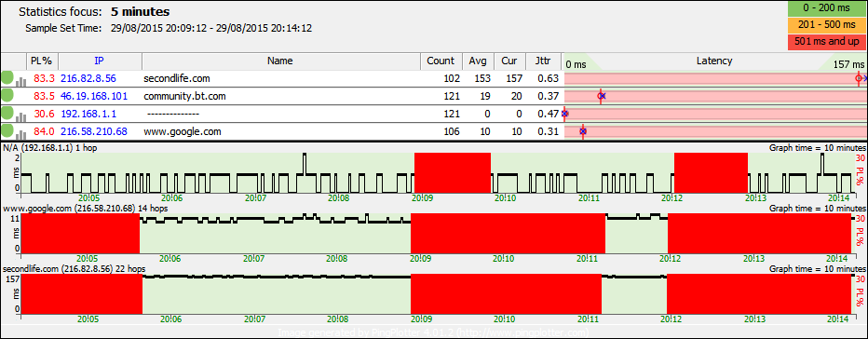Click Graph time label on secondlife.com graph
The image size is (868, 339).
(x=817, y=268)
